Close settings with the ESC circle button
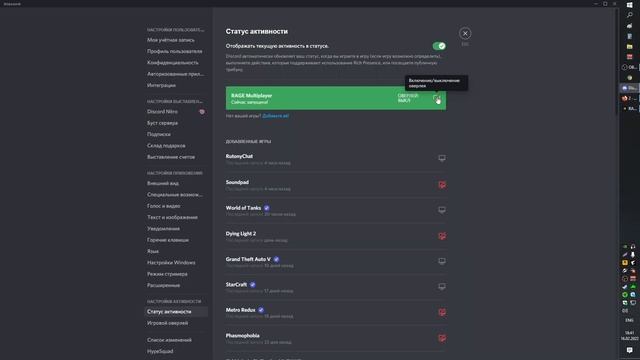 [x=465, y=33]
